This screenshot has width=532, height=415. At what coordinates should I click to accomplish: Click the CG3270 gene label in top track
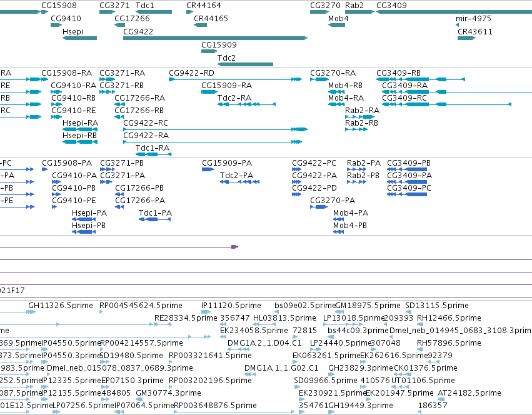tap(325, 6)
